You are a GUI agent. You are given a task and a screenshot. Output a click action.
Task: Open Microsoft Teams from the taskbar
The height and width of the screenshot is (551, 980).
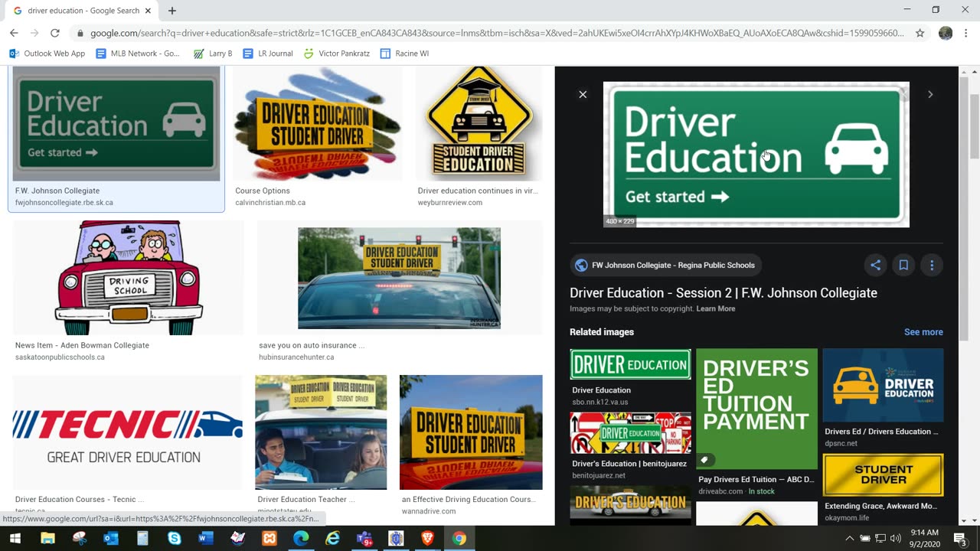[x=364, y=538]
